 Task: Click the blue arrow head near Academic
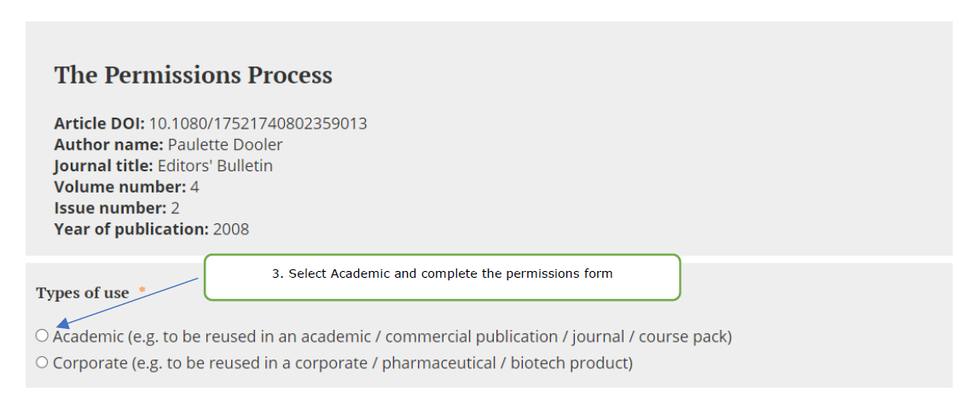[62, 322]
